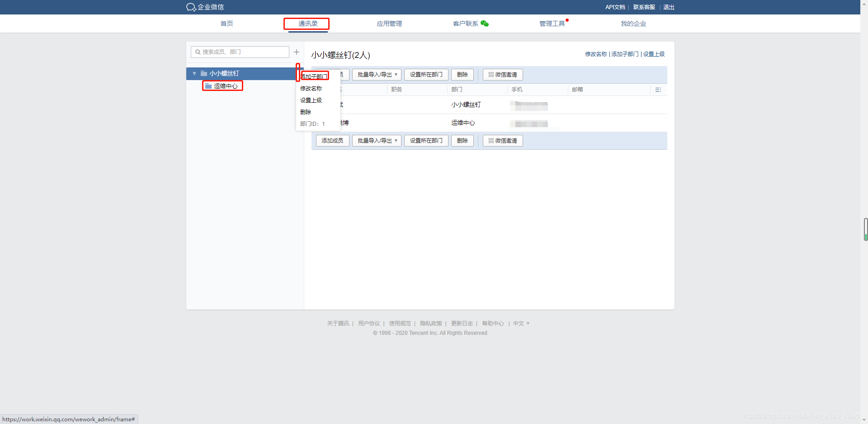Click the bottom toolbar 删除 button

point(462,141)
